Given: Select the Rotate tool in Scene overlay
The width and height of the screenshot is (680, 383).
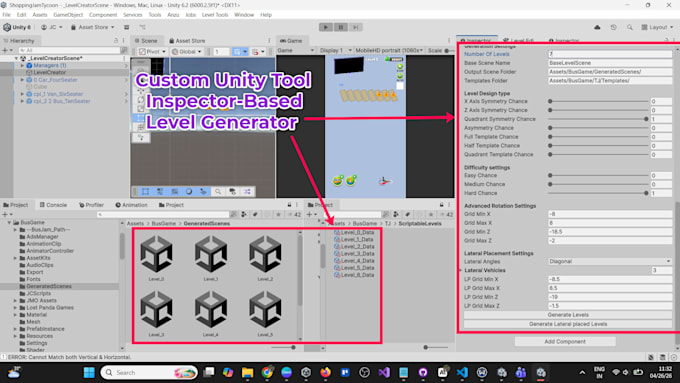Looking at the screenshot, I should (141, 100).
